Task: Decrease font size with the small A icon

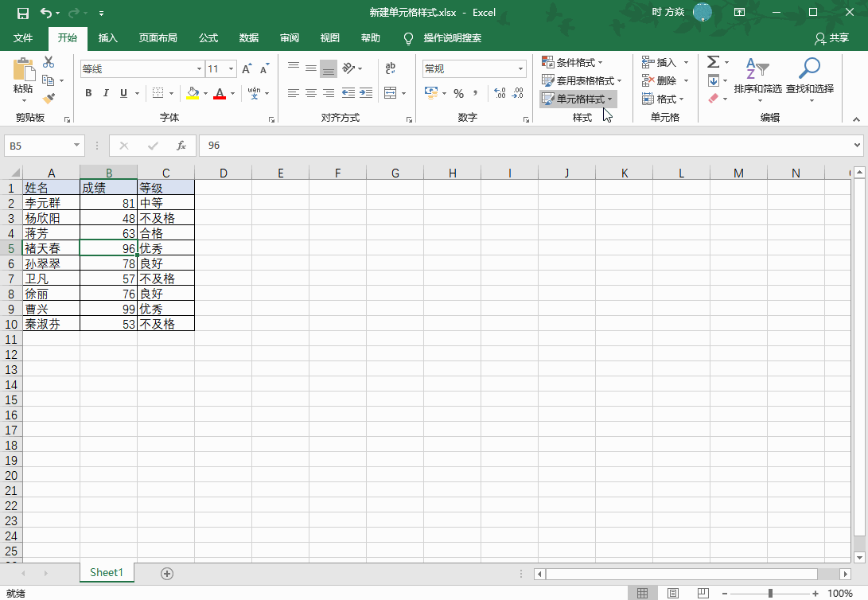Action: (265, 68)
